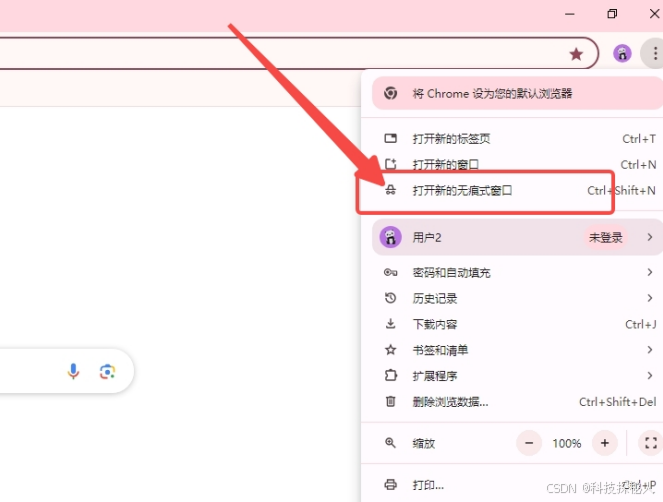The image size is (663, 502).
Task: Click the 书签和清单 label
Action: [440, 350]
